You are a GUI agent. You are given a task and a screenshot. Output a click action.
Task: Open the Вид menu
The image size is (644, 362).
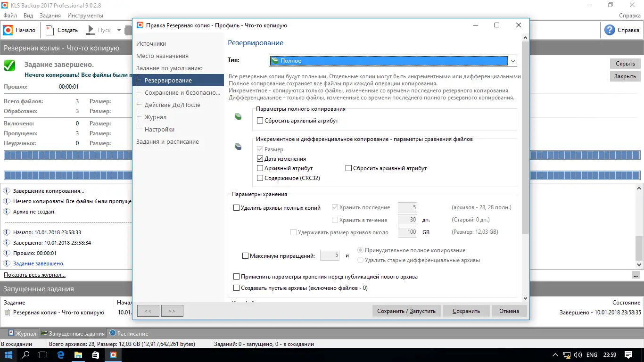[x=28, y=16]
